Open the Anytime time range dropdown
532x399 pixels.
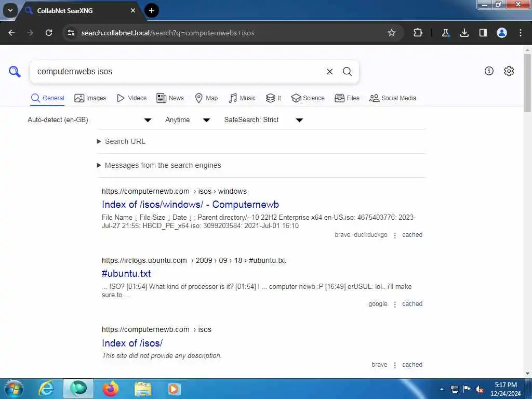pyautogui.click(x=188, y=120)
